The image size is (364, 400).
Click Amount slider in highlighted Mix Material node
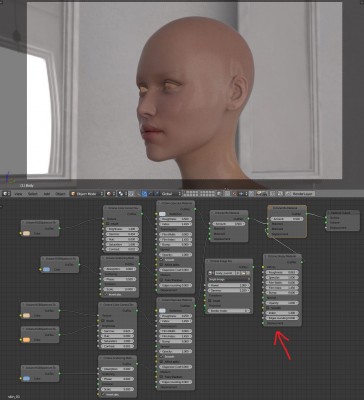point(287,219)
